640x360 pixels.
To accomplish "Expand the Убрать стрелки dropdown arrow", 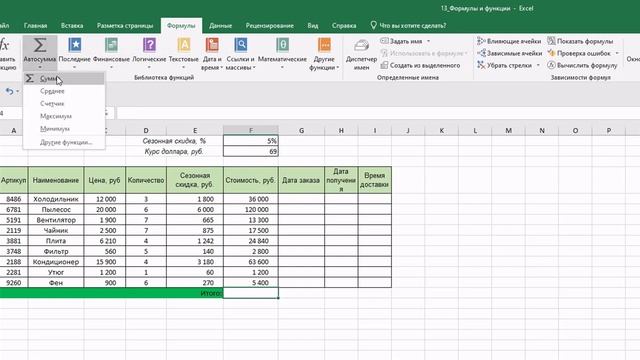I will click(x=538, y=65).
